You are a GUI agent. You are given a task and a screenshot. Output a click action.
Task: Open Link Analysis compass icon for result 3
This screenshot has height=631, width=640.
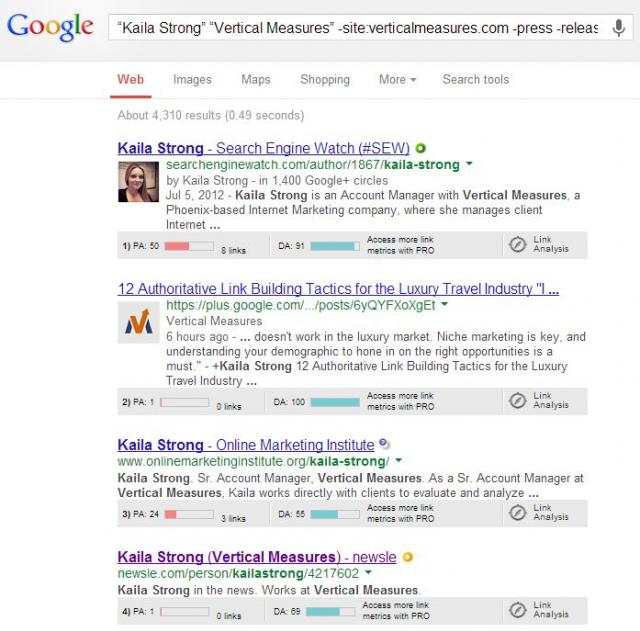(x=518, y=513)
